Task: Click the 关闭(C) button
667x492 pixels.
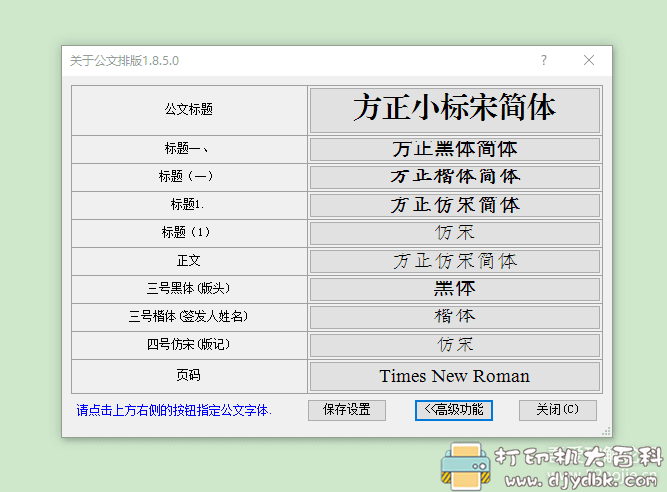Action: 558,410
